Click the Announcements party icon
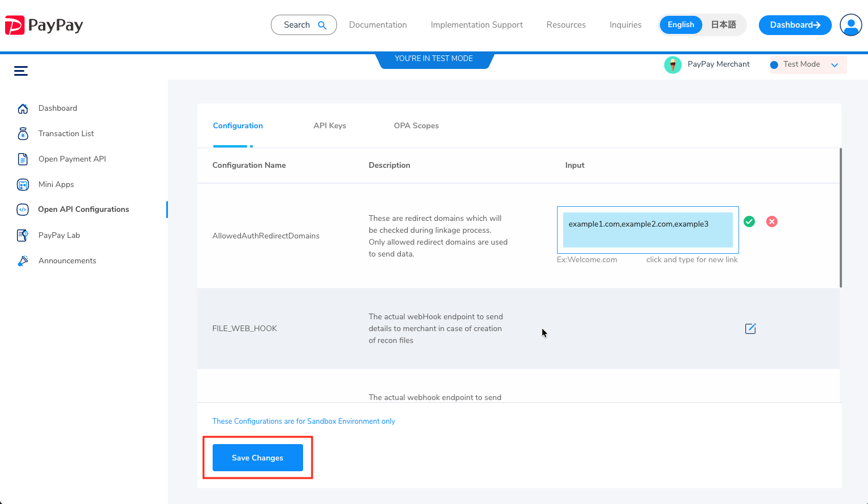 tap(23, 261)
